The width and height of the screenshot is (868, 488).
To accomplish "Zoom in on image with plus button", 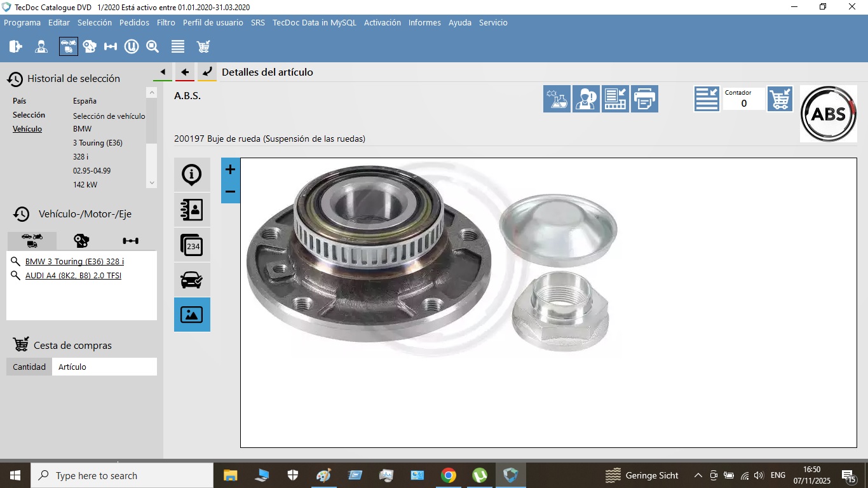I will pyautogui.click(x=230, y=170).
